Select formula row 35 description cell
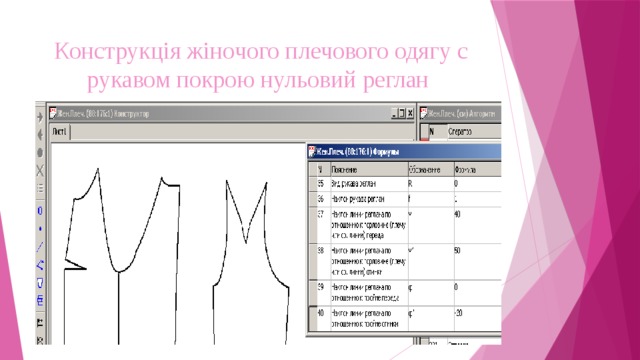Screen dimensions: 640x360 point(369,184)
